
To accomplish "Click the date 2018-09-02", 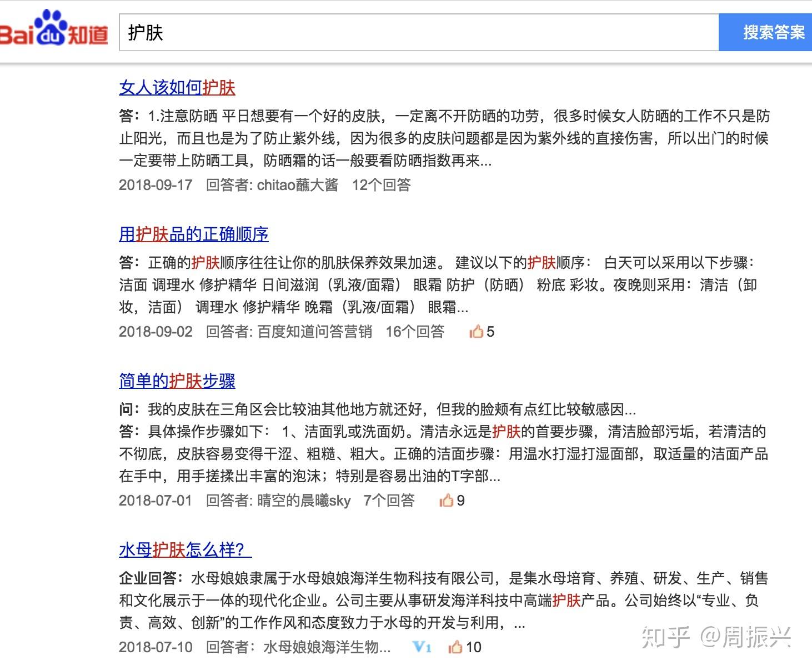I will pyautogui.click(x=156, y=332).
